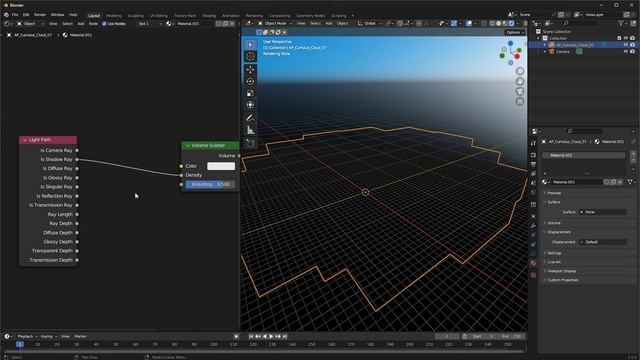Open the Global transform orientation dropdown

pos(369,24)
